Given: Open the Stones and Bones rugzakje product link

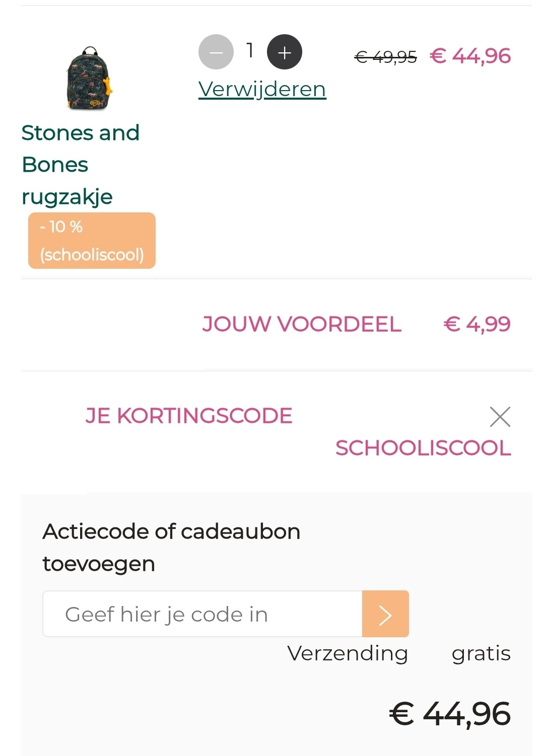Looking at the screenshot, I should (x=81, y=164).
